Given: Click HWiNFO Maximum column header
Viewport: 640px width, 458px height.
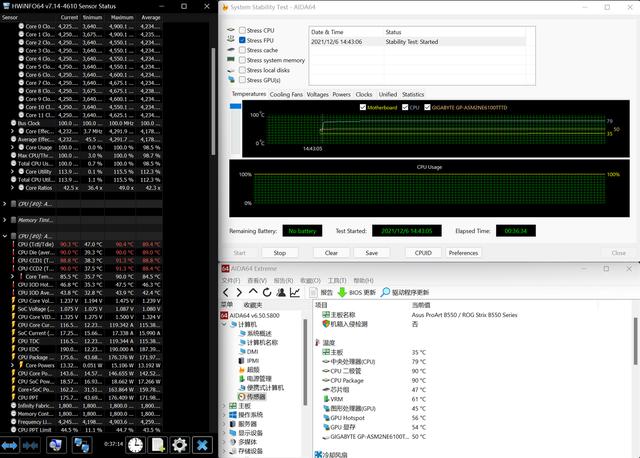Looking at the screenshot, I should 122,18.
